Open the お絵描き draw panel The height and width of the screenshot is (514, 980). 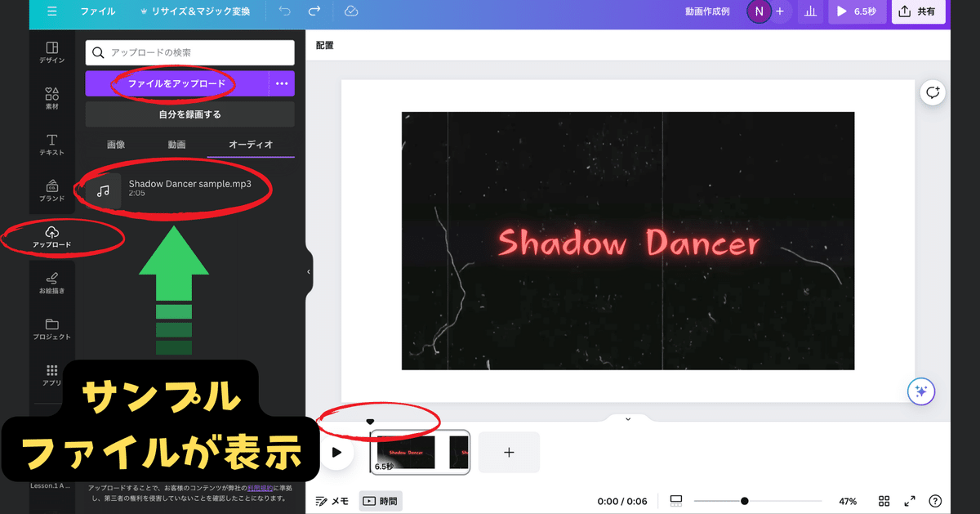[x=52, y=283]
